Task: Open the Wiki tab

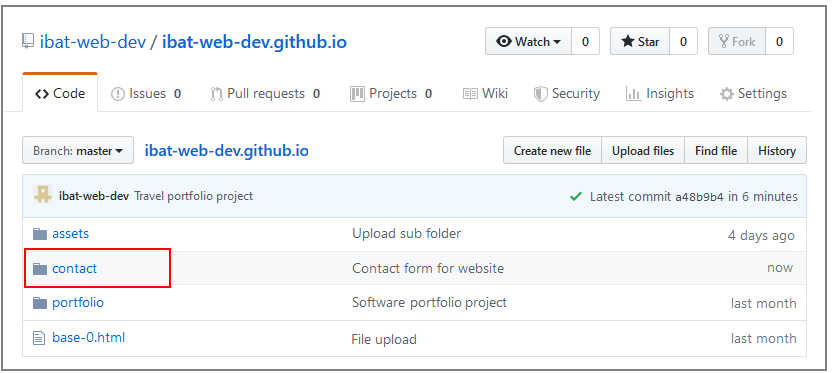Action: click(x=485, y=94)
